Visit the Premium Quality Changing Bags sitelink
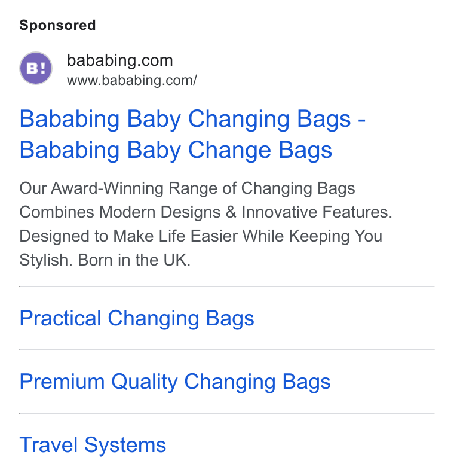 175,382
